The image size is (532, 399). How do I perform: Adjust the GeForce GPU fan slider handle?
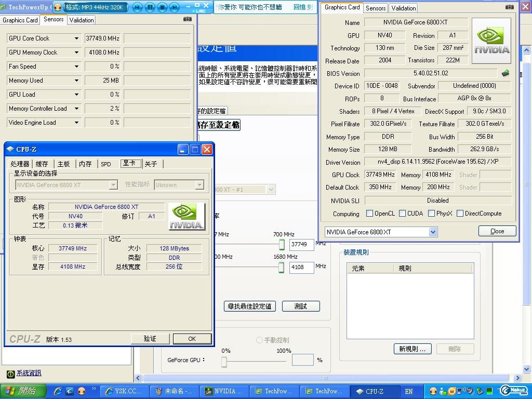(x=224, y=362)
